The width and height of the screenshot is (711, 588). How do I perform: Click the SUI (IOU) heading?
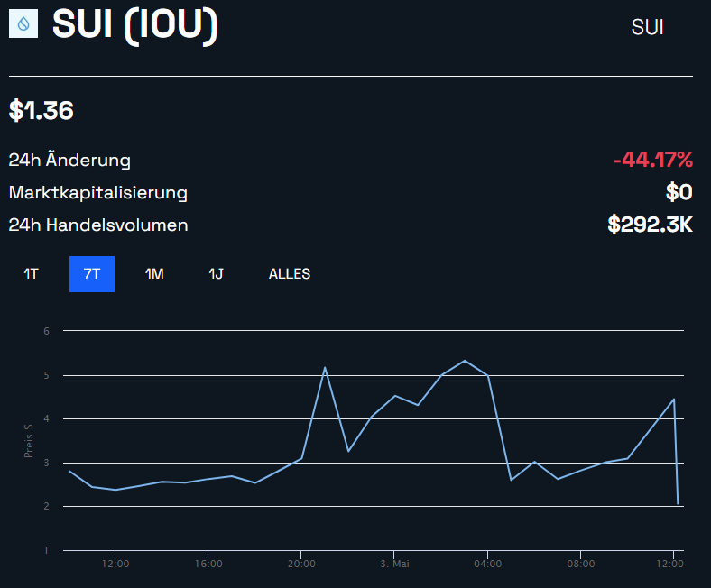pos(135,25)
